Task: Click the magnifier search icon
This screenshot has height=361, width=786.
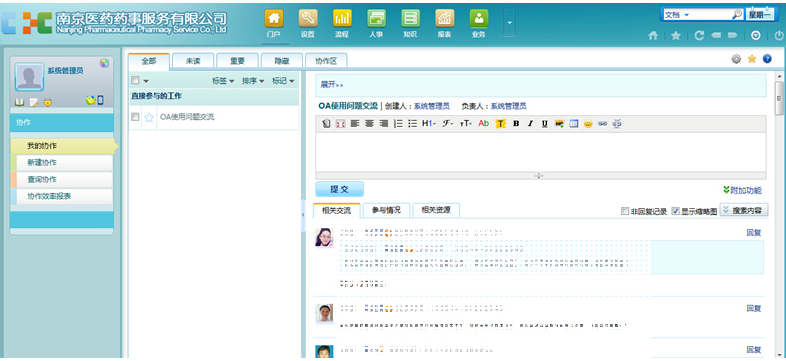Action: 736,15
